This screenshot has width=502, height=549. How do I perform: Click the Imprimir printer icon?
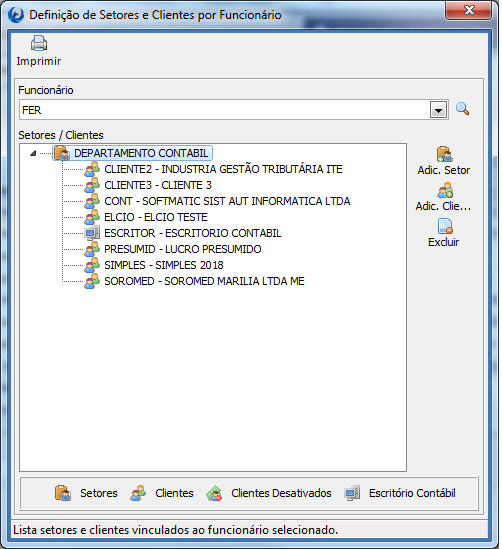[x=39, y=43]
